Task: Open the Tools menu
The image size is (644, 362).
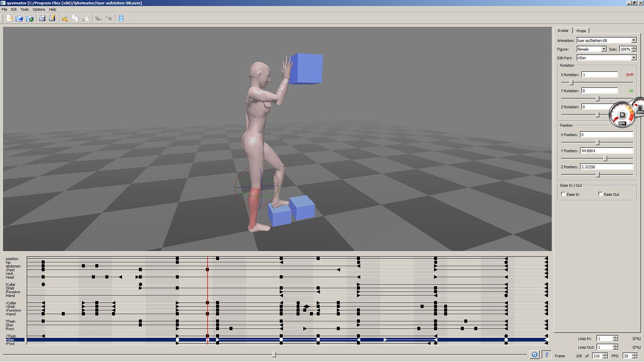Action: [25, 9]
